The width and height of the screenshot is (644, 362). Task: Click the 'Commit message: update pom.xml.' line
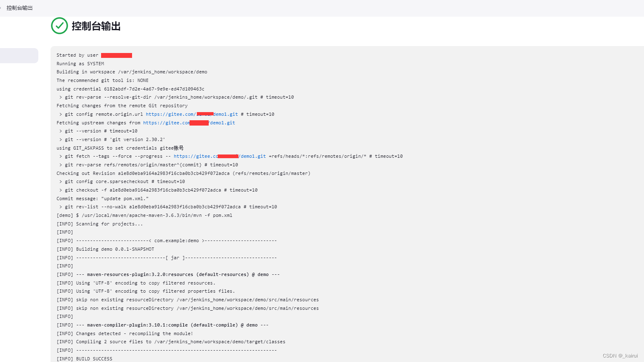[103, 199]
